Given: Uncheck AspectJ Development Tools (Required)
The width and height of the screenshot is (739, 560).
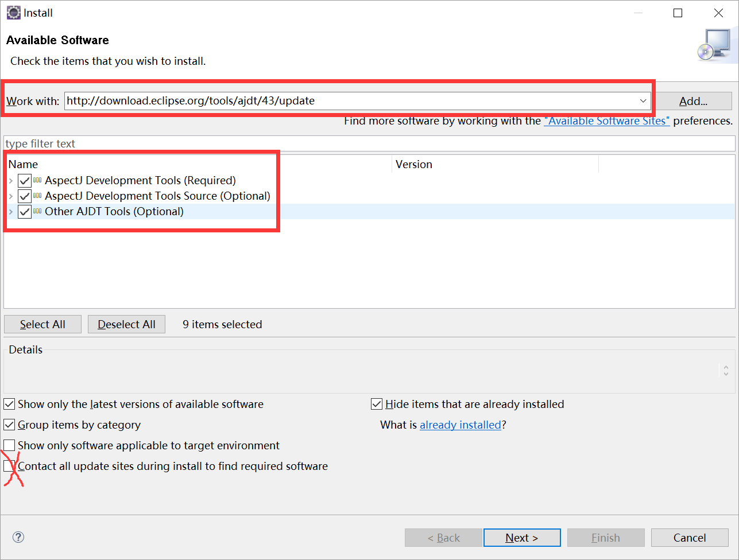Looking at the screenshot, I should pos(24,181).
